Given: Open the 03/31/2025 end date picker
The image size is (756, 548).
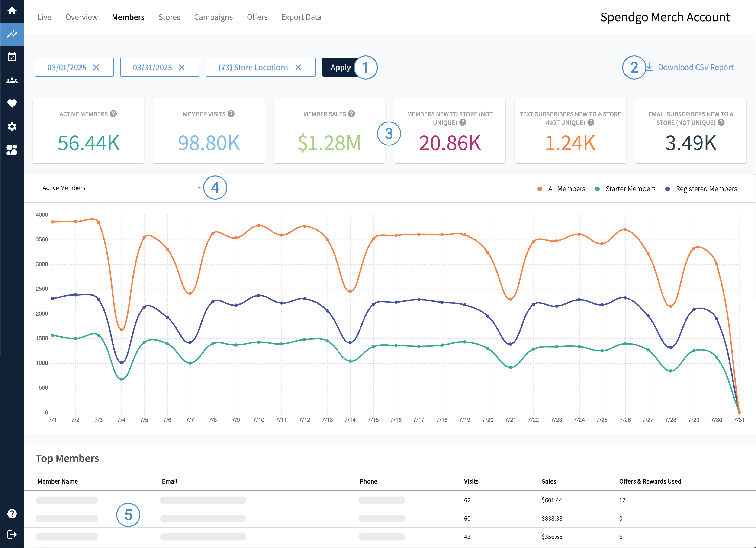Looking at the screenshot, I should point(152,67).
